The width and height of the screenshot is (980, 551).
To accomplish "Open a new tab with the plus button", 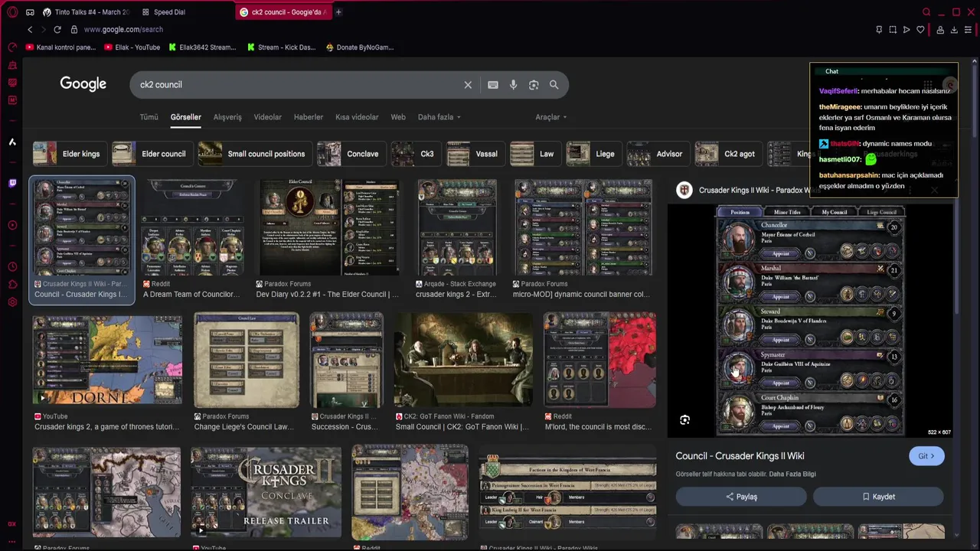I will [x=338, y=12].
